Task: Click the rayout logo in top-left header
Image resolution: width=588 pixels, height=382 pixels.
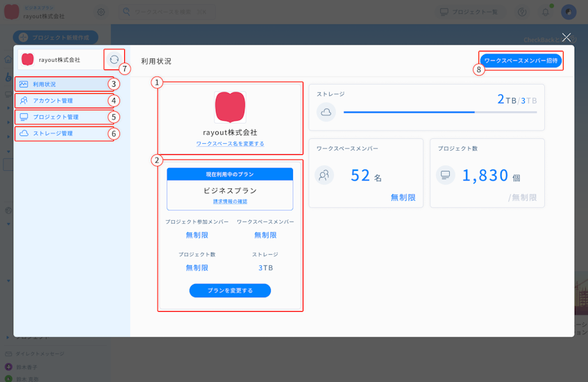Action: tap(12, 12)
